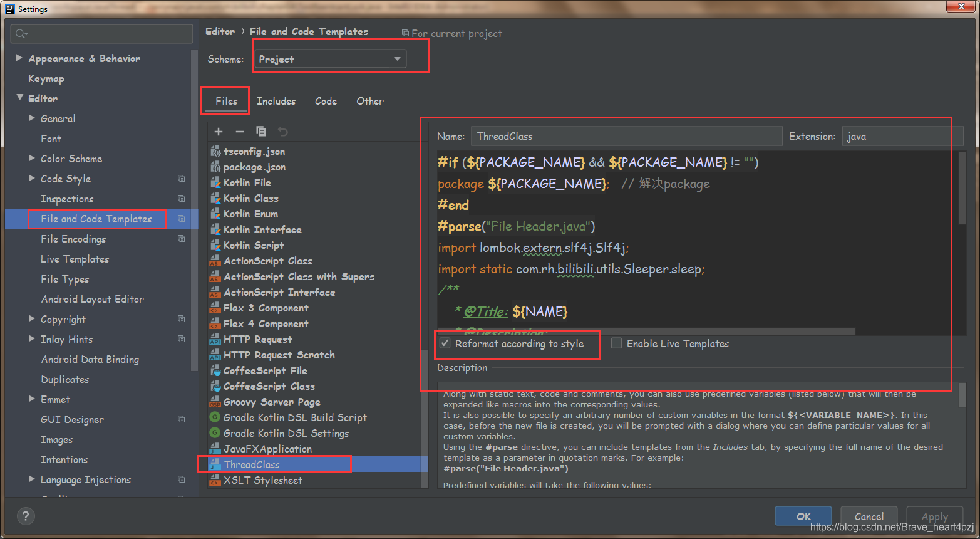
Task: Click the project-level icon beside Inlay Hints
Action: 181,339
